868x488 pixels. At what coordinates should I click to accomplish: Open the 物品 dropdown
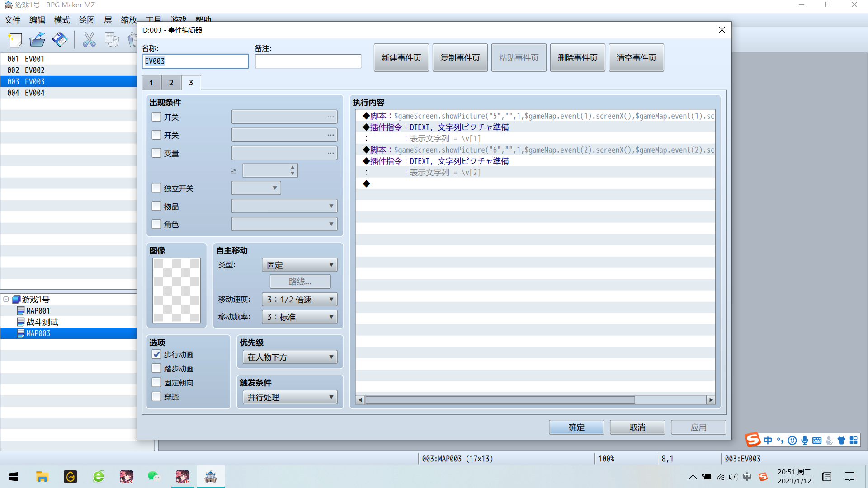point(284,206)
